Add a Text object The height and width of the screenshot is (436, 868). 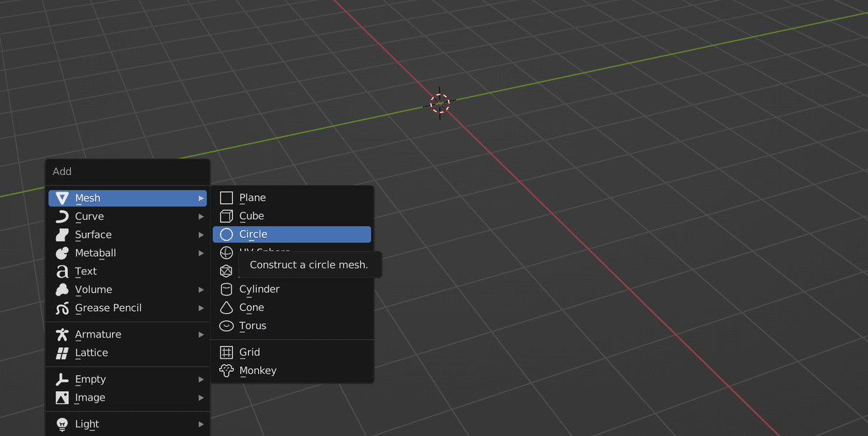tap(128, 271)
